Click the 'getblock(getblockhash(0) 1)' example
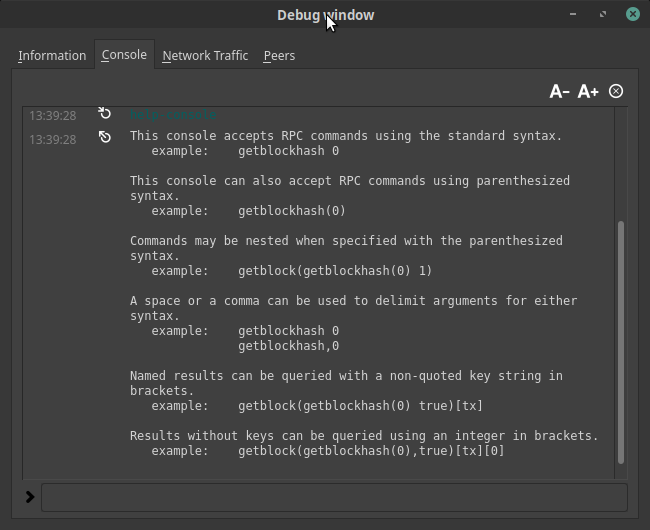The width and height of the screenshot is (650, 530). [335, 271]
